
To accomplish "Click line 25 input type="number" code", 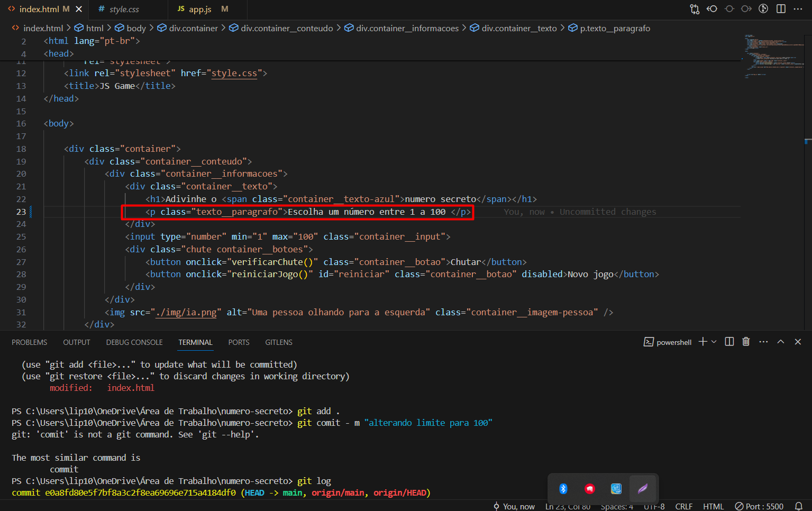I will 288,236.
